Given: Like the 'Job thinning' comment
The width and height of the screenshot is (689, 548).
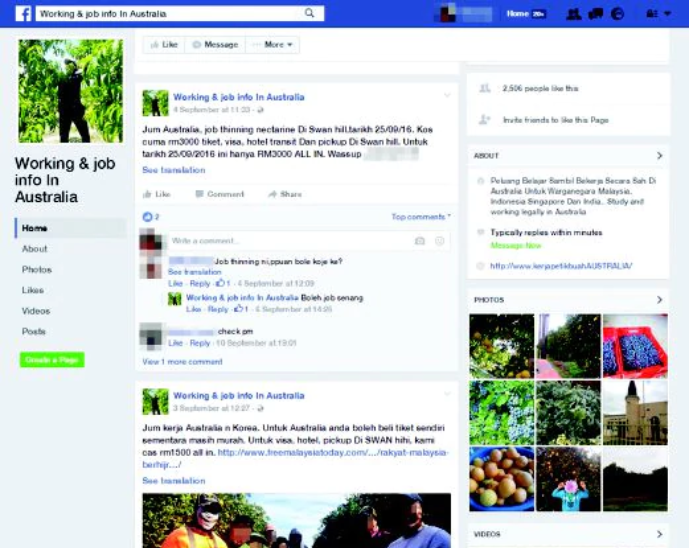Looking at the screenshot, I should coord(175,283).
